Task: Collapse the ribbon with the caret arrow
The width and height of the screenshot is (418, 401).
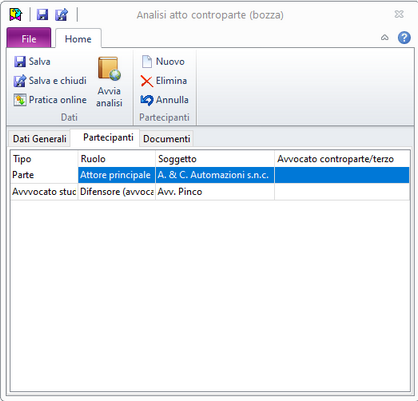Action: pyautogui.click(x=385, y=38)
